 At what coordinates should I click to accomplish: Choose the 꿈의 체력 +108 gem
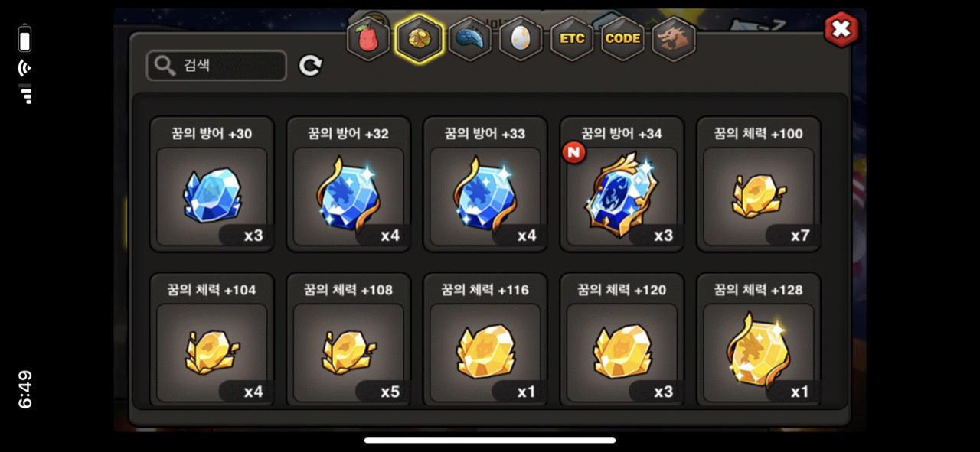[x=348, y=339]
